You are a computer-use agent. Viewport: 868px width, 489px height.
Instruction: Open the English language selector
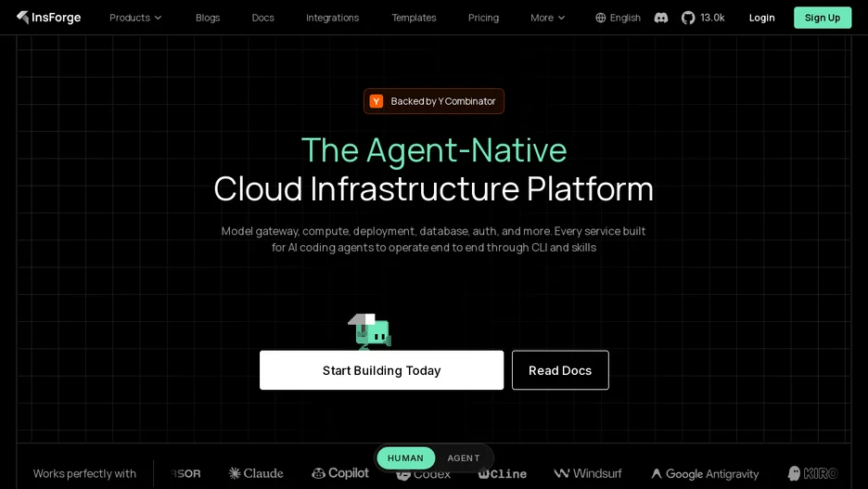pos(618,18)
